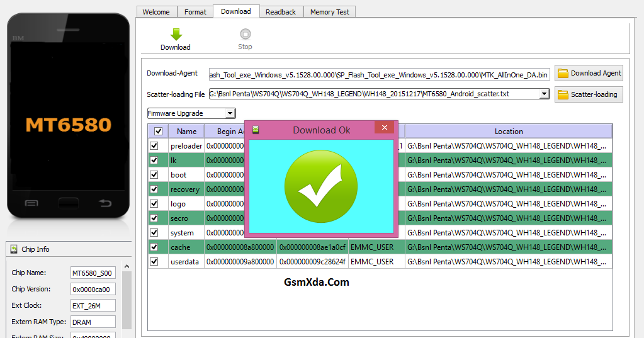Close the Download Ok dialog
Image resolution: width=644 pixels, height=338 pixels.
385,128
